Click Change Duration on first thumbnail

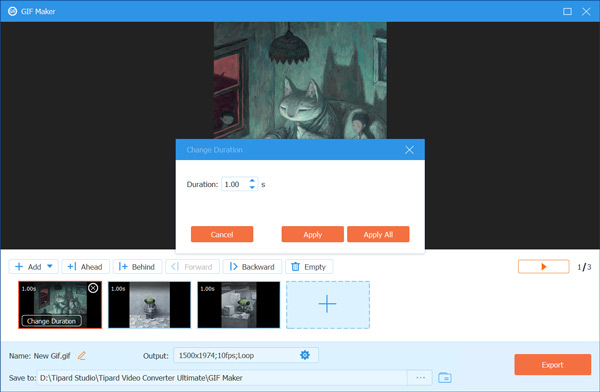[x=52, y=321]
